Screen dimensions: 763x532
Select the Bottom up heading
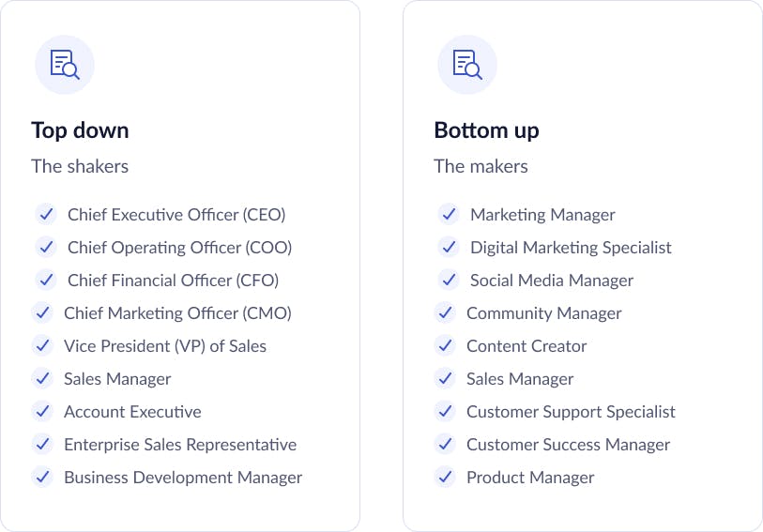point(486,130)
